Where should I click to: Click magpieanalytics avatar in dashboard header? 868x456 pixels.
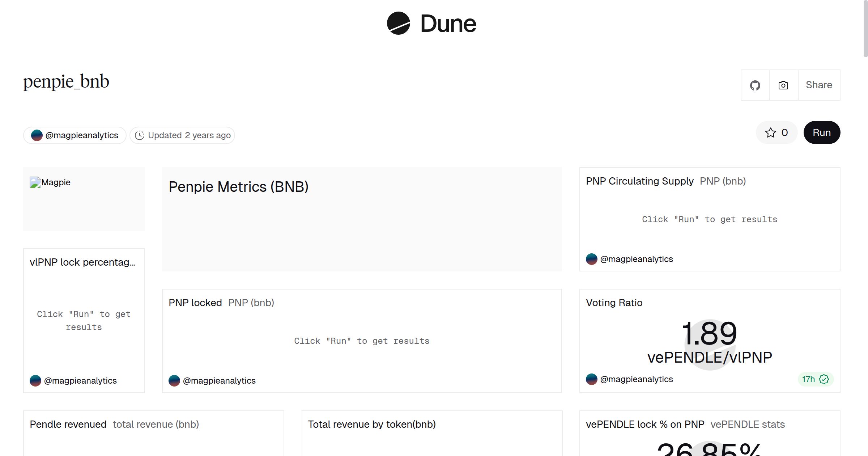[37, 135]
